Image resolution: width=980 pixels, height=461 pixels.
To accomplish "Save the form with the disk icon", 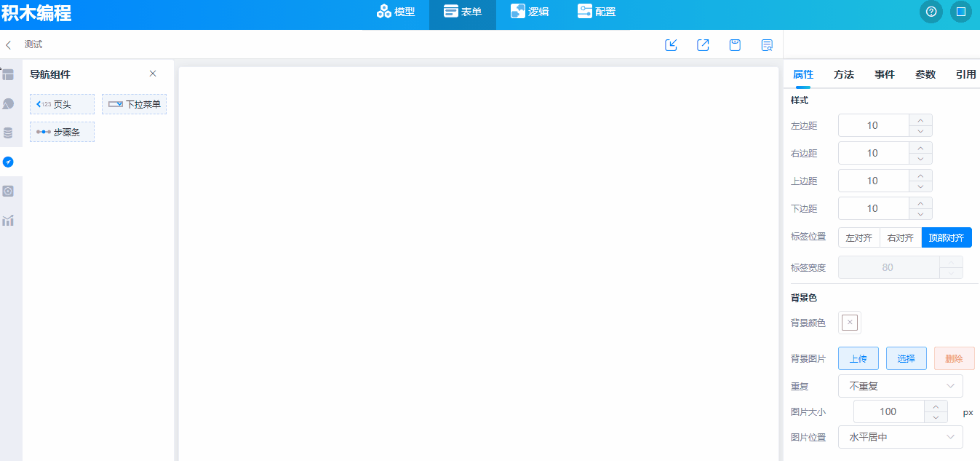I will (735, 45).
